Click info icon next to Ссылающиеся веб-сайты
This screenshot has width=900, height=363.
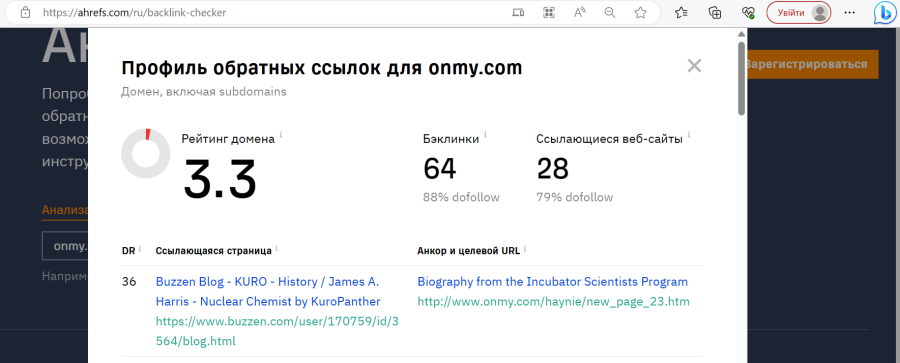click(689, 136)
